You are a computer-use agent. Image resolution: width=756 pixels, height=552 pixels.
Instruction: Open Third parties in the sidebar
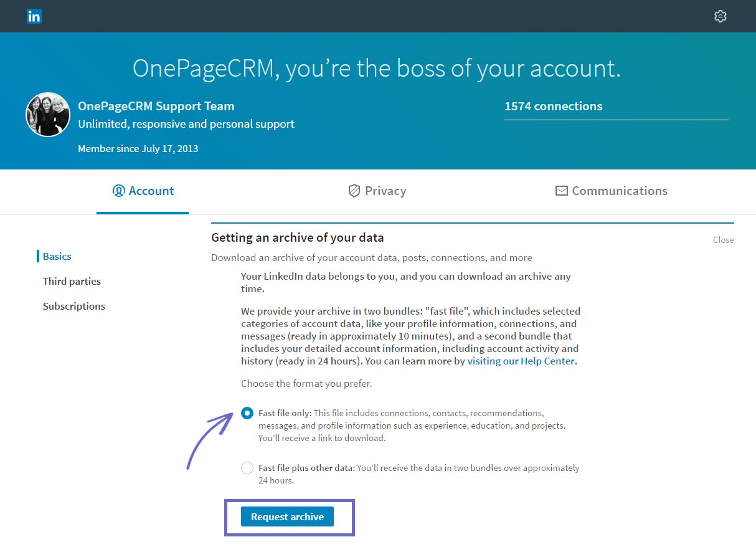click(x=72, y=281)
